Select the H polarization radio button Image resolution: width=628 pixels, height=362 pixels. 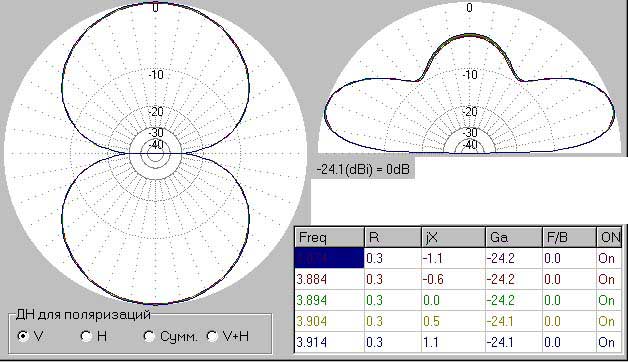pyautogui.click(x=86, y=336)
